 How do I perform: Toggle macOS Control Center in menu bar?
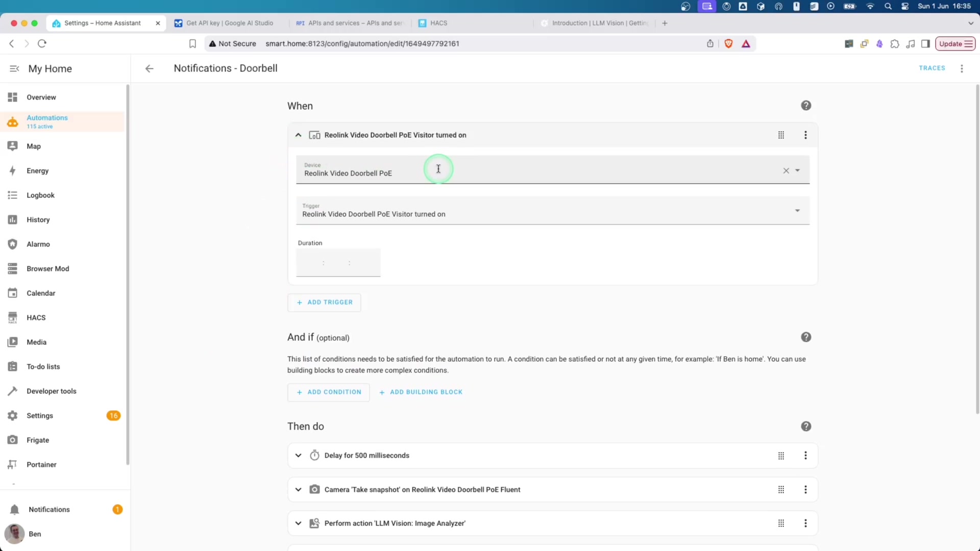click(905, 6)
